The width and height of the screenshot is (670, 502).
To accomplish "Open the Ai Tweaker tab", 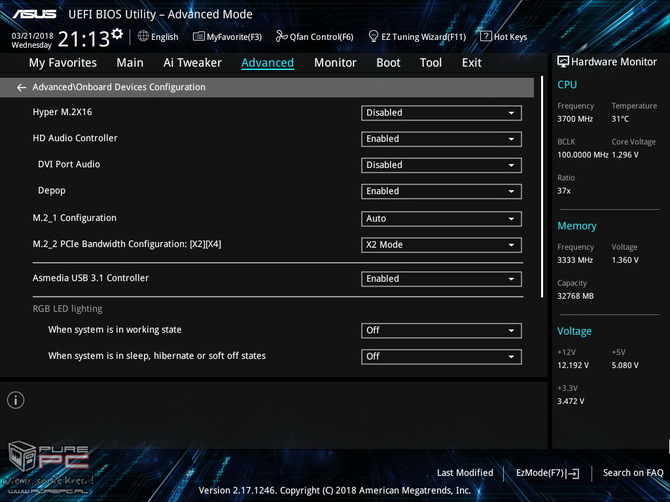I will click(x=192, y=63).
